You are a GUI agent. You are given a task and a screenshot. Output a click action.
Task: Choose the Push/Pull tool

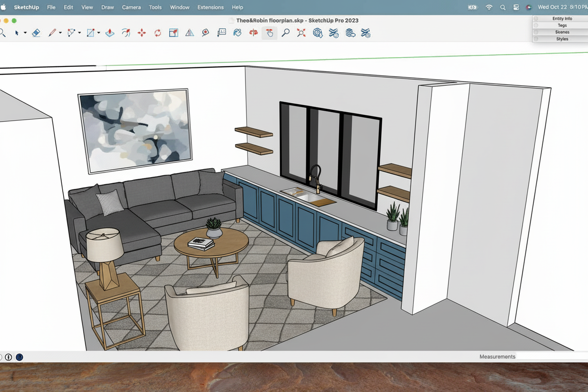[x=110, y=33]
